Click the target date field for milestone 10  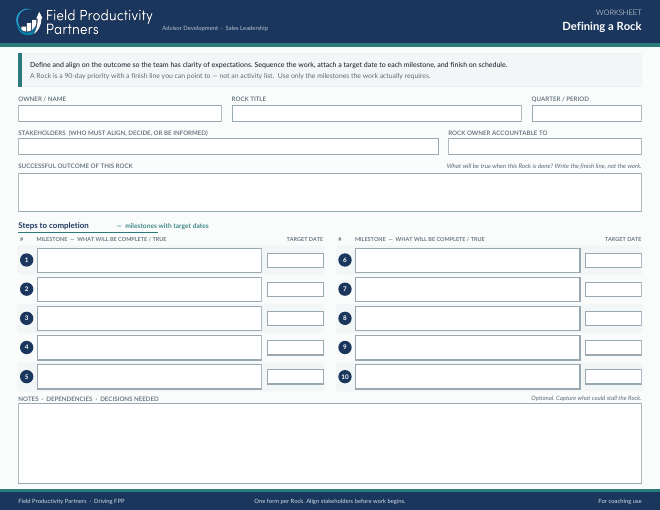(613, 377)
